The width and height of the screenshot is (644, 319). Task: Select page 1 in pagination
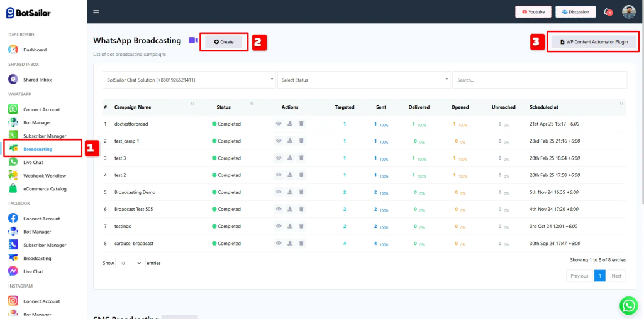[599, 276]
